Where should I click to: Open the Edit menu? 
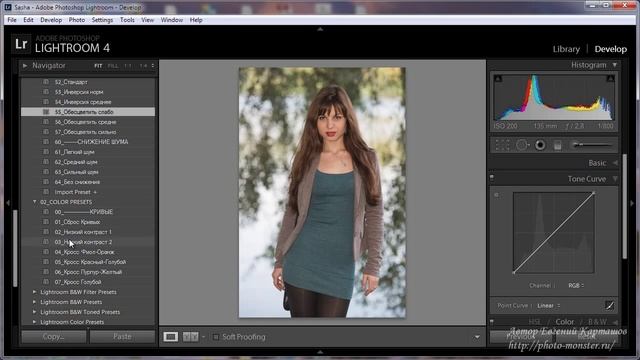coord(28,20)
